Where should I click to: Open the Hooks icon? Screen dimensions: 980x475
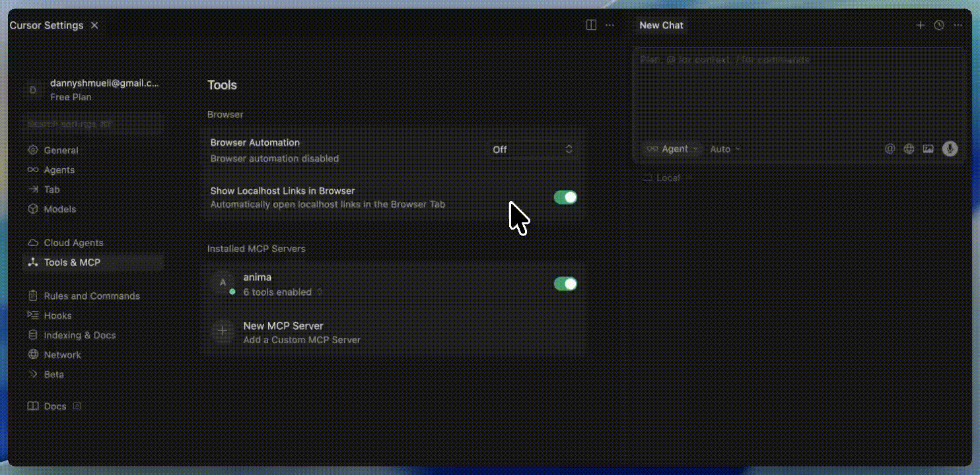[33, 315]
